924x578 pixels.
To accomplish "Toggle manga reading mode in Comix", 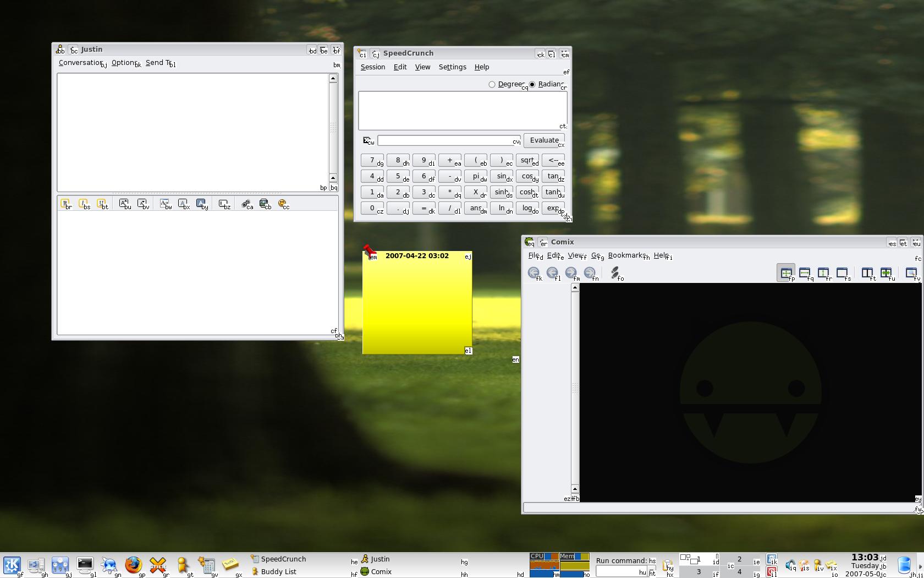I will 887,272.
